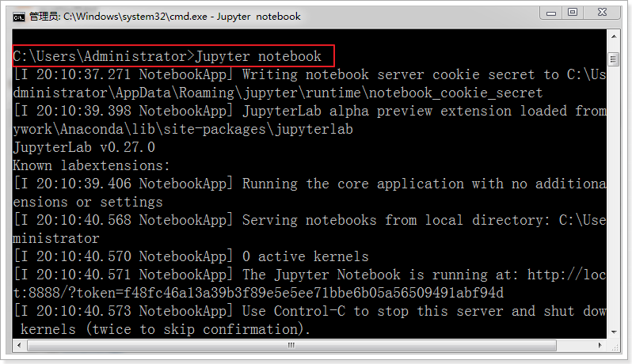
Task: Click the horizontal scrollbar right arrow
Action: coord(600,345)
